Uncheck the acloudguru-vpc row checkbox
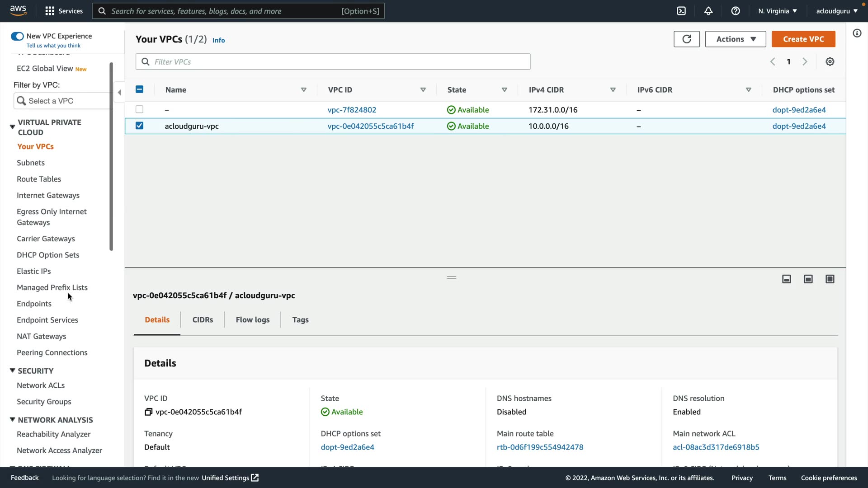This screenshot has width=868, height=488. click(139, 126)
